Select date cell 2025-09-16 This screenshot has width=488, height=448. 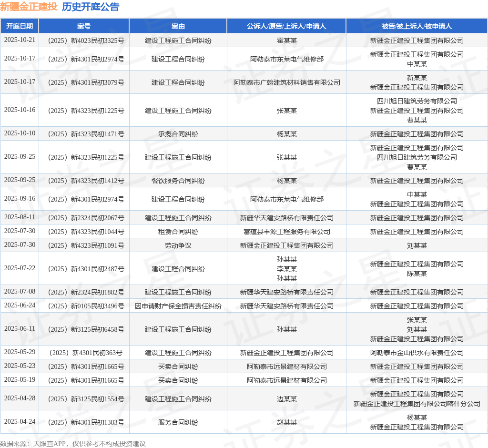pos(20,199)
